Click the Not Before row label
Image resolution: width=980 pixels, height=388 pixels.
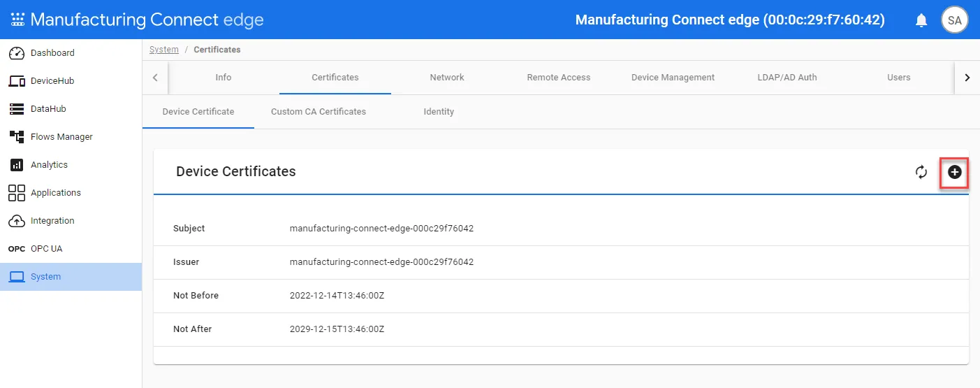(196, 296)
